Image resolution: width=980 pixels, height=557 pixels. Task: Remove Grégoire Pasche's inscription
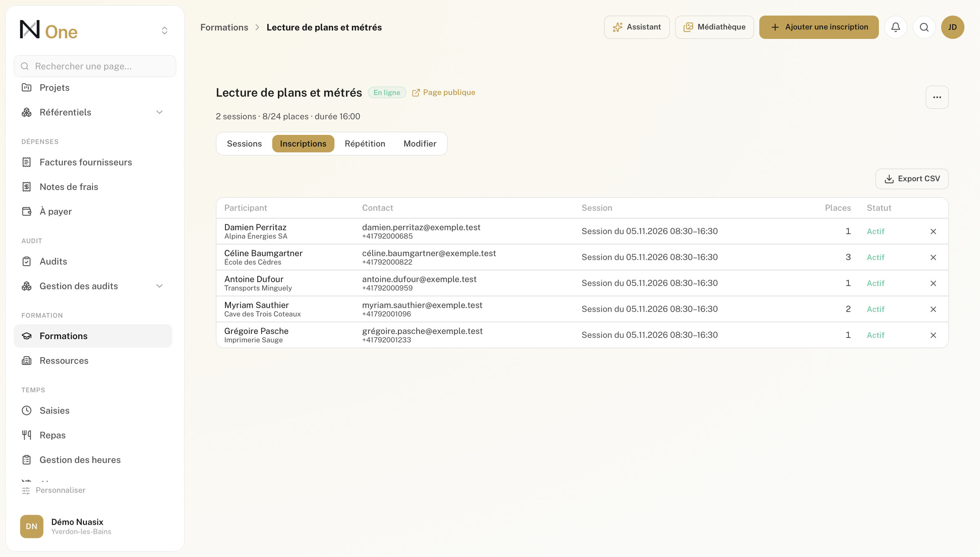[933, 335]
